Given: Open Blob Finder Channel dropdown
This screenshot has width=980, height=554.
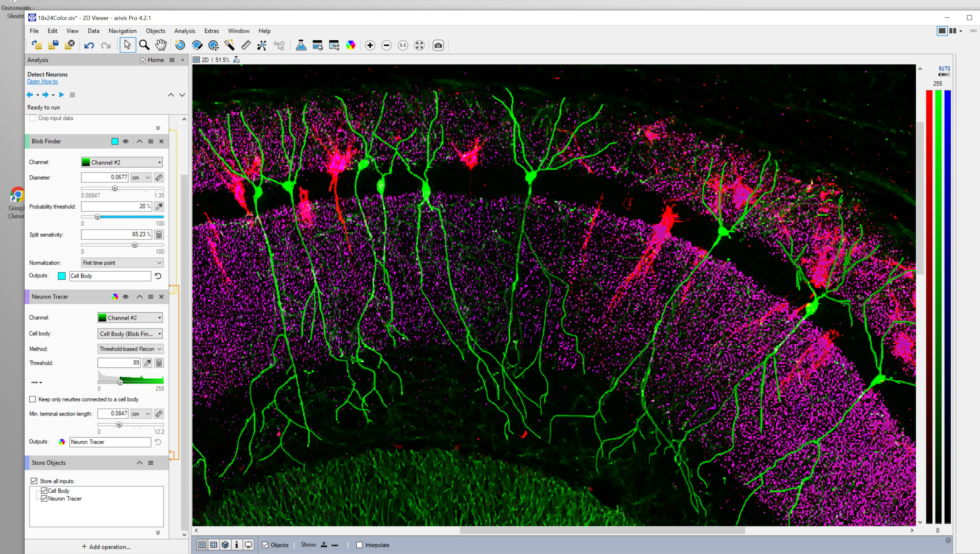Looking at the screenshot, I should click(122, 162).
